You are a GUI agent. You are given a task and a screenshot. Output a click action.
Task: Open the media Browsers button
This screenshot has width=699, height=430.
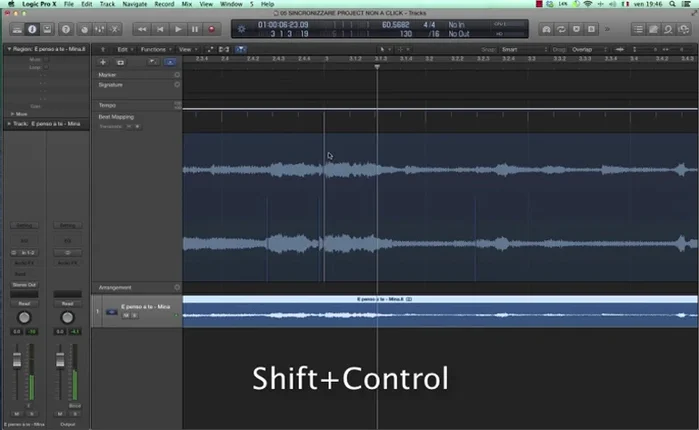click(683, 29)
